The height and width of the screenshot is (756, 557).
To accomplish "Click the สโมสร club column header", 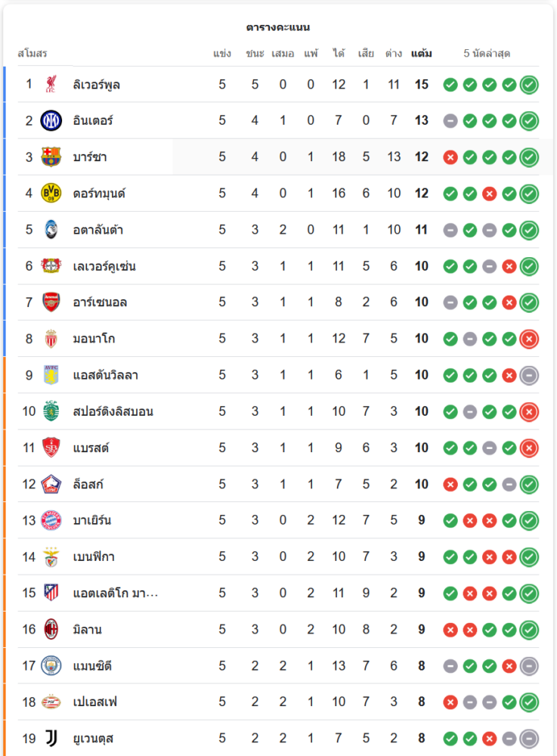I will pos(32,54).
